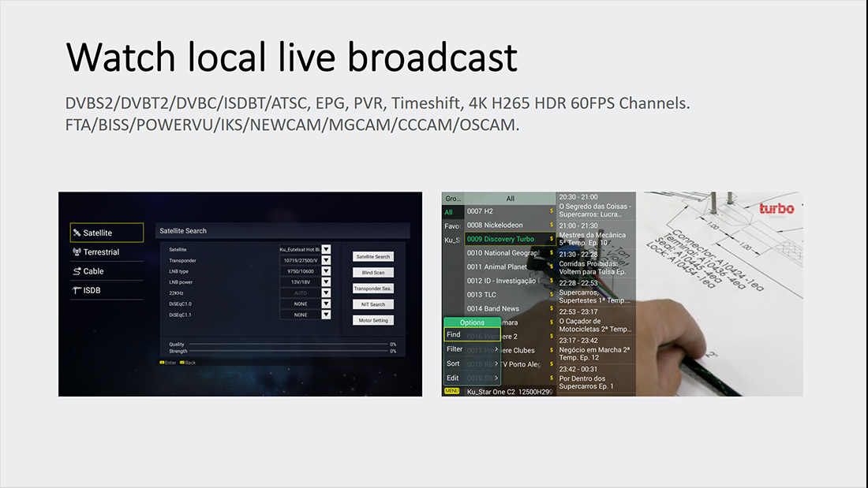The height and width of the screenshot is (488, 868).
Task: Click the Ku_Star One C2 12500H299 status line
Action: pyautogui.click(x=510, y=392)
